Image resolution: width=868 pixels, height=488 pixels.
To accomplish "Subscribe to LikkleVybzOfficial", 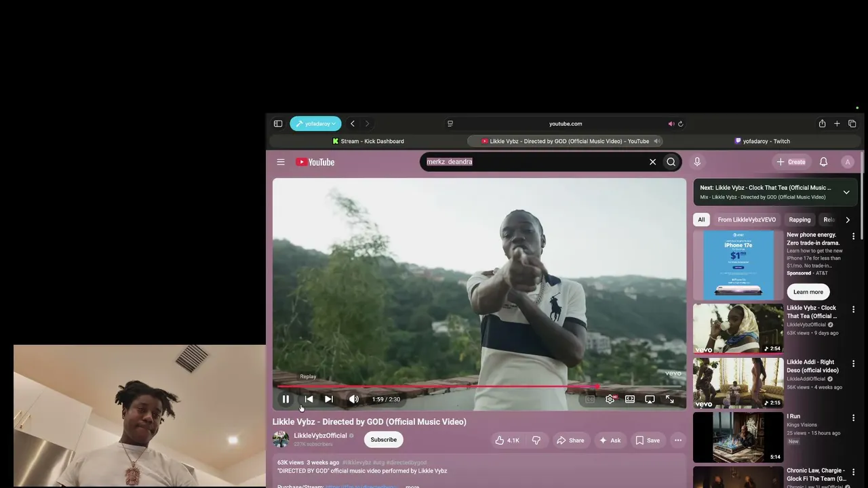I will tap(383, 439).
